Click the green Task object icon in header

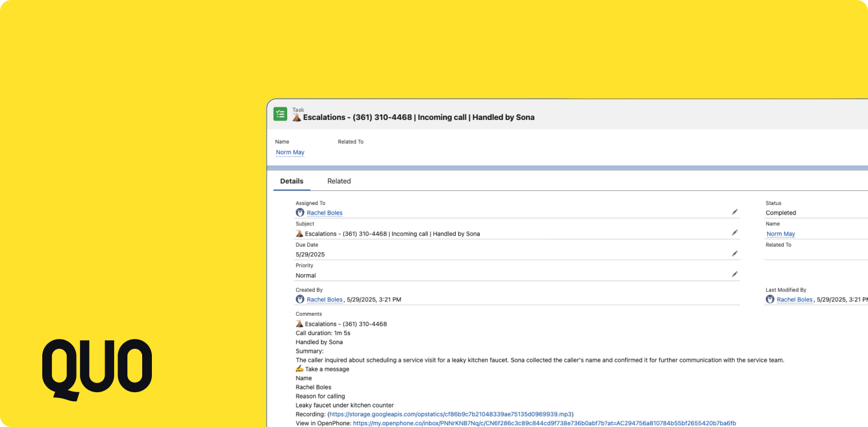coord(280,114)
